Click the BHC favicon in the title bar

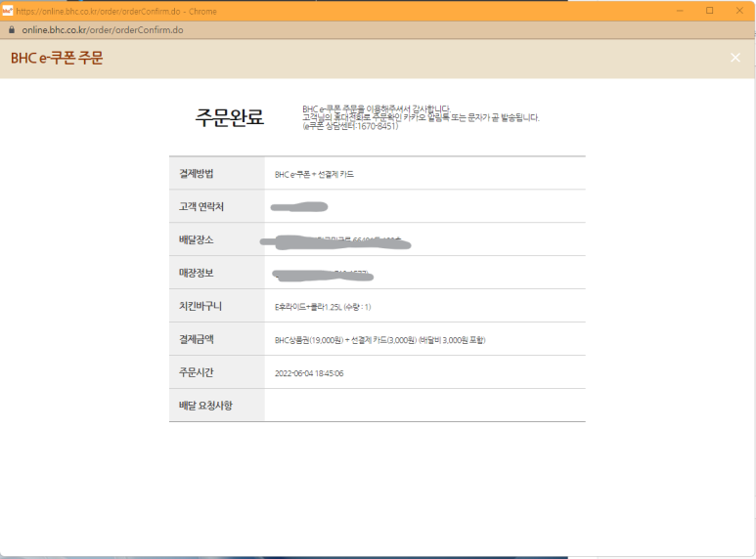click(x=7, y=11)
